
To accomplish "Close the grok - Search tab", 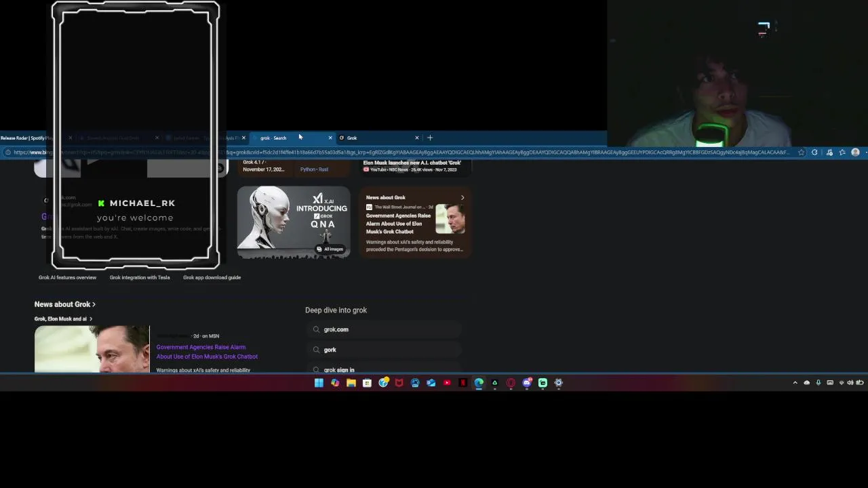I will click(x=330, y=138).
